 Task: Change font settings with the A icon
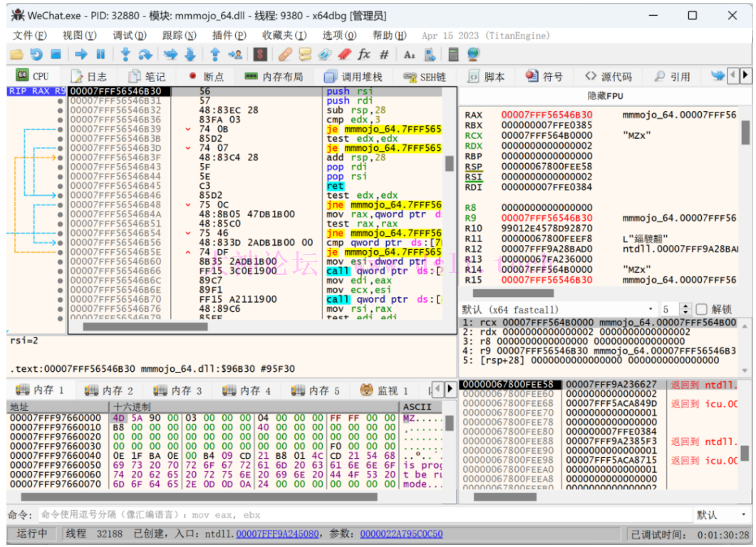[x=409, y=54]
